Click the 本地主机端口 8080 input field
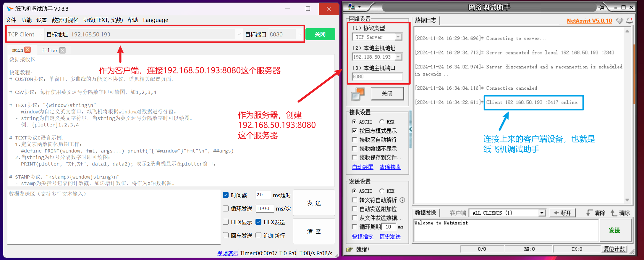This screenshot has height=260, width=644. [x=377, y=77]
